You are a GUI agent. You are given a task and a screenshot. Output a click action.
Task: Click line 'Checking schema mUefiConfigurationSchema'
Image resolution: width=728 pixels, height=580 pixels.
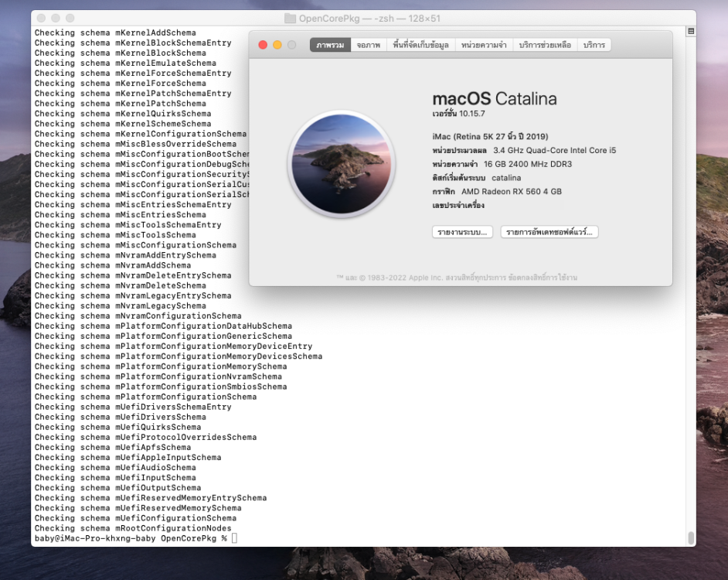135,518
